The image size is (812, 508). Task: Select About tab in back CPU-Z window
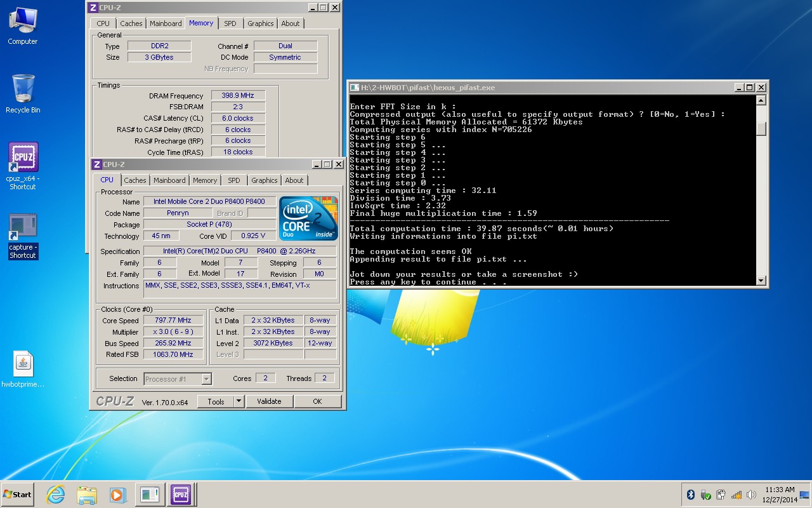[x=291, y=23]
